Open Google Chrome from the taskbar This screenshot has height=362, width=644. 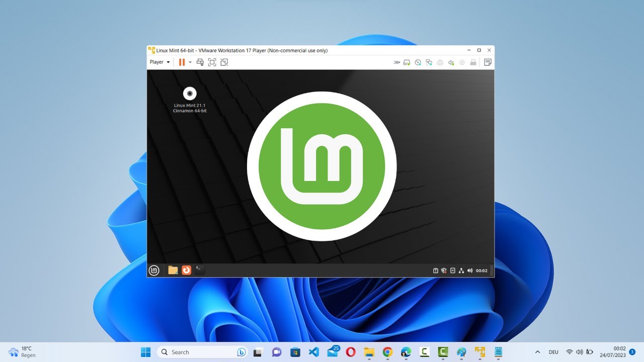(387, 352)
